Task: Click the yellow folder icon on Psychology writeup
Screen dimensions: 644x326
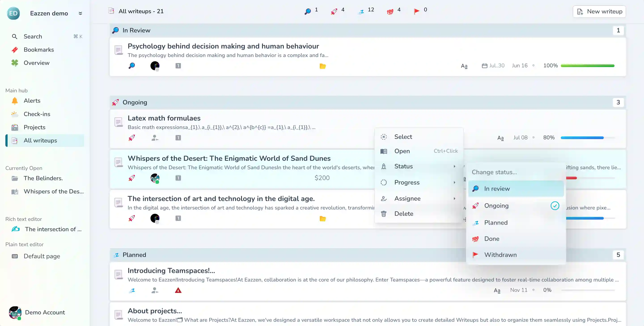Action: point(322,66)
